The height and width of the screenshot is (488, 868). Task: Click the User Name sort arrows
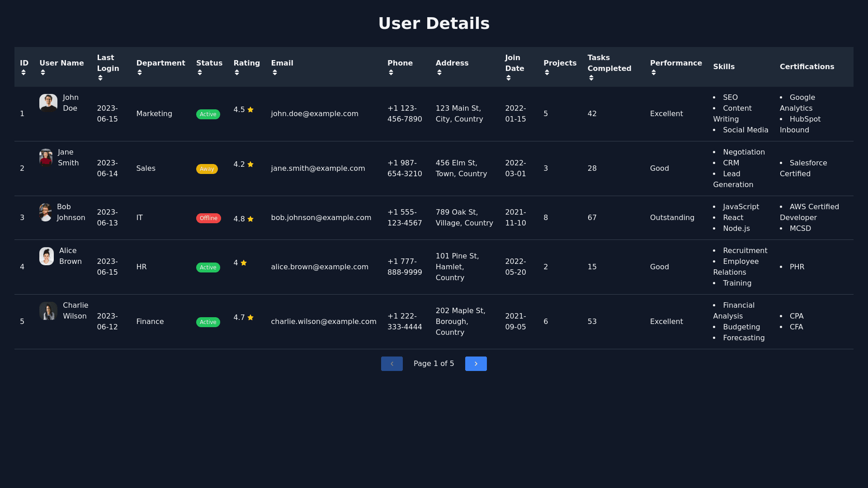click(x=43, y=73)
